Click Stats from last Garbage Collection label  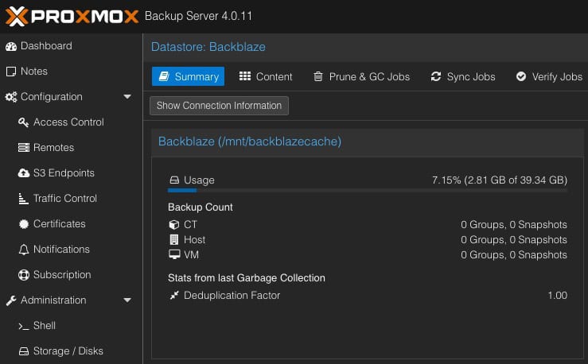[x=247, y=278]
